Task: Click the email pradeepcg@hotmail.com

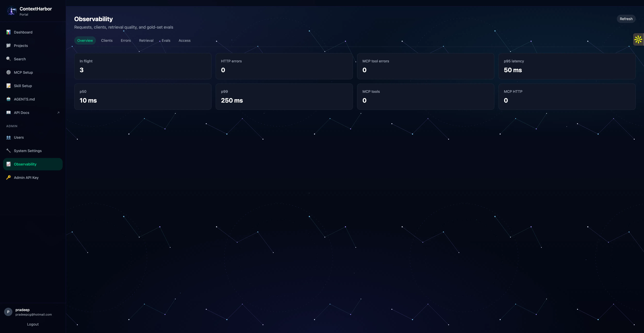Action: tap(34, 314)
